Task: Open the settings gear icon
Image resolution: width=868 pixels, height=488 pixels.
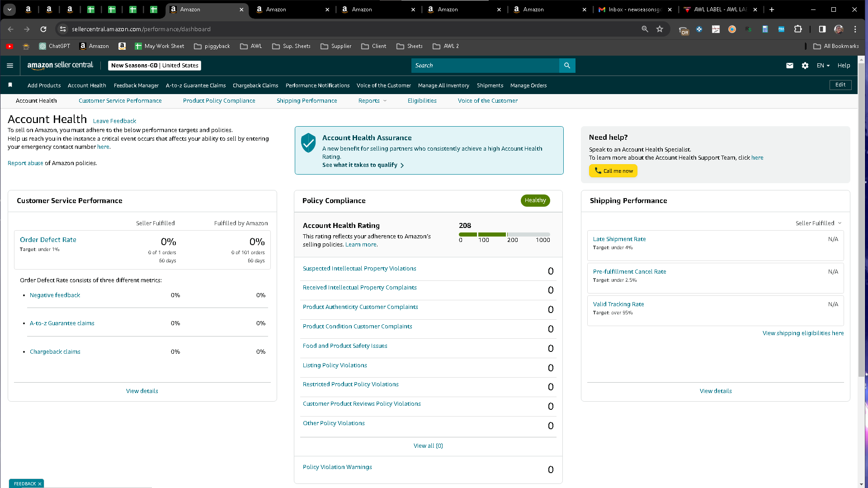Action: click(x=805, y=66)
